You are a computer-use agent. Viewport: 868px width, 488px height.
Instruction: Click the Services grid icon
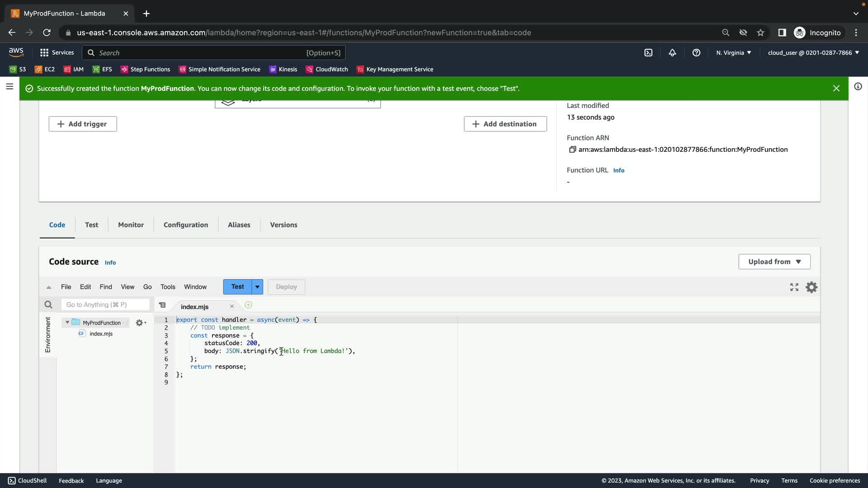[x=44, y=53]
